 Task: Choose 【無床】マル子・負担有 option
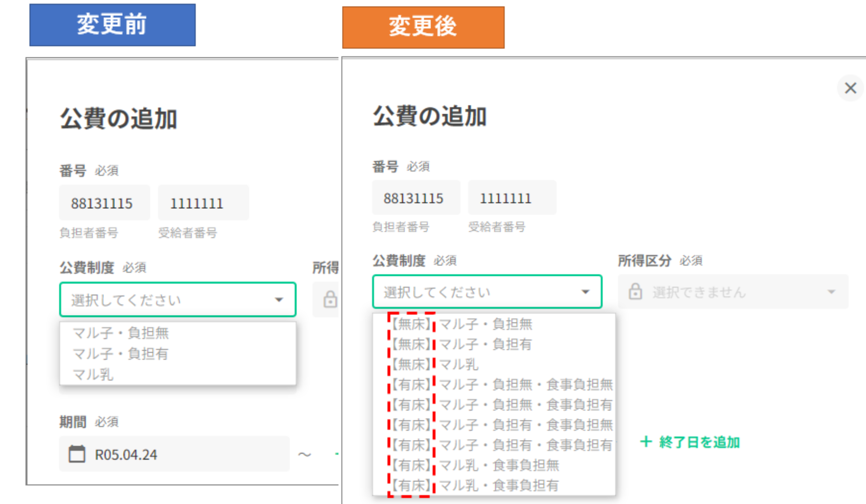coord(494,344)
